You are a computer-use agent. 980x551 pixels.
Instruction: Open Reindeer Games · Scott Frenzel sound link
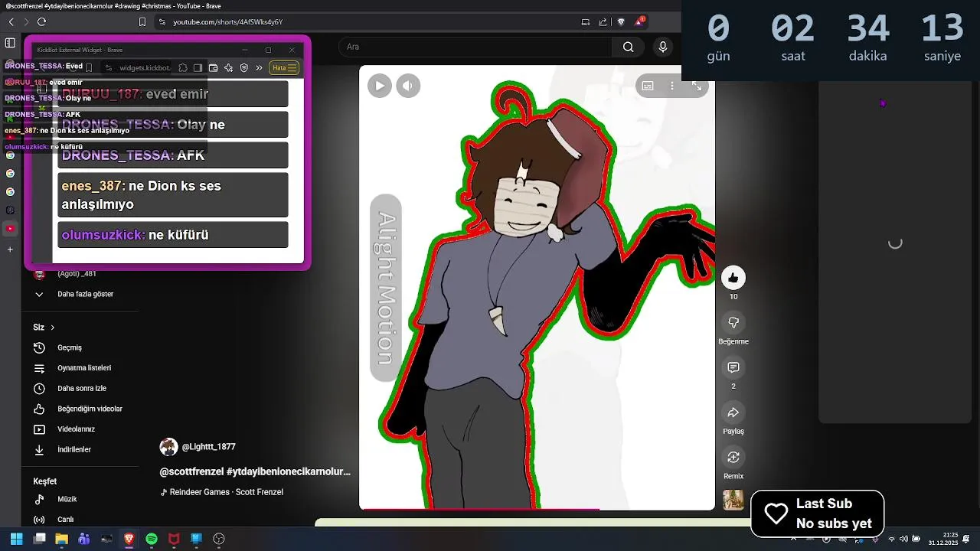(226, 492)
